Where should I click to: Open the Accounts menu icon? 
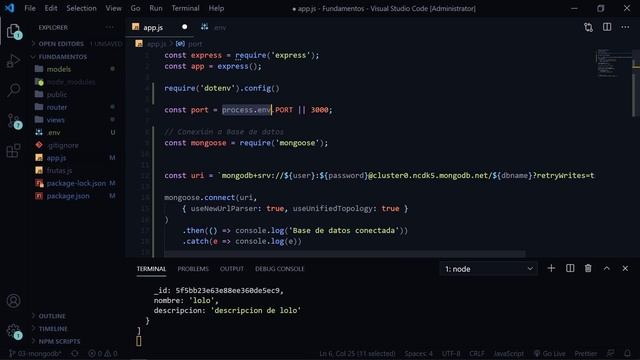tap(13, 301)
